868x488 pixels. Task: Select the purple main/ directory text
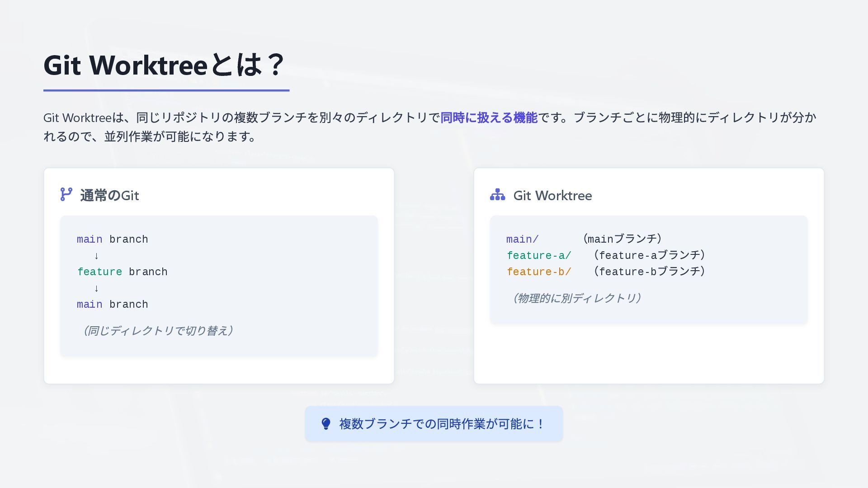(x=522, y=239)
